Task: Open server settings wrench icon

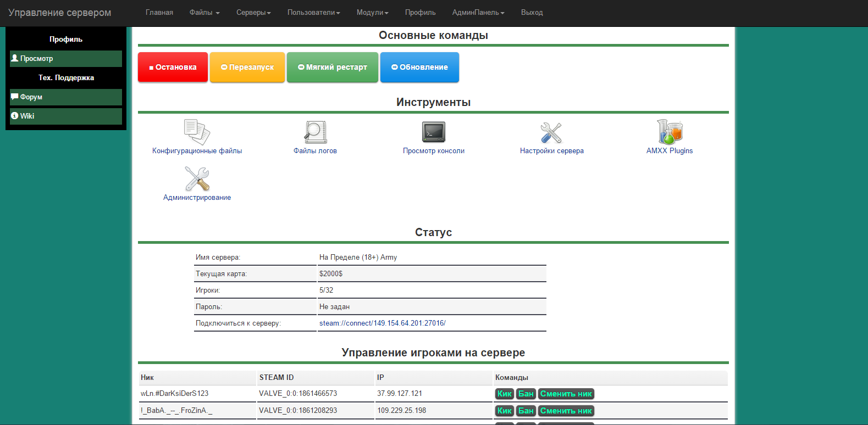Action: [551, 132]
